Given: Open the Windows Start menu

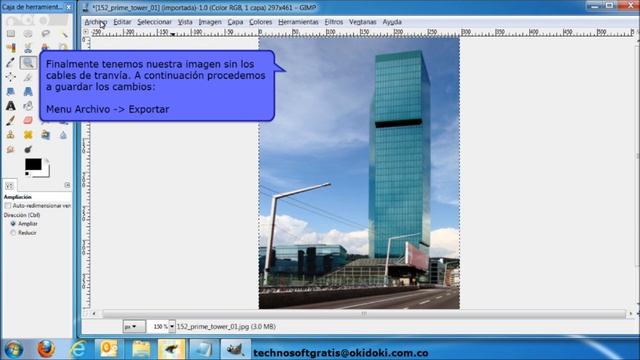Looking at the screenshot, I should point(14,350).
